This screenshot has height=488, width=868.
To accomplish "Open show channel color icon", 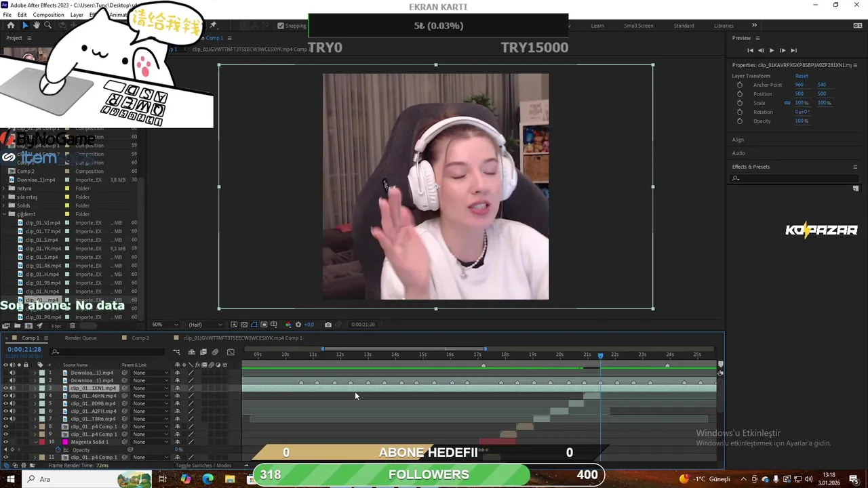I will tap(288, 325).
